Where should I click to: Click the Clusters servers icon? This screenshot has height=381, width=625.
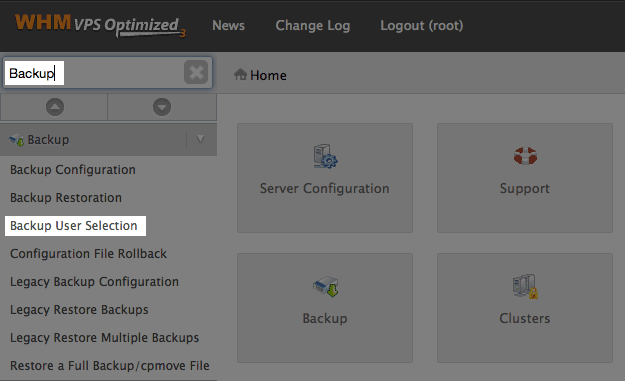click(525, 286)
